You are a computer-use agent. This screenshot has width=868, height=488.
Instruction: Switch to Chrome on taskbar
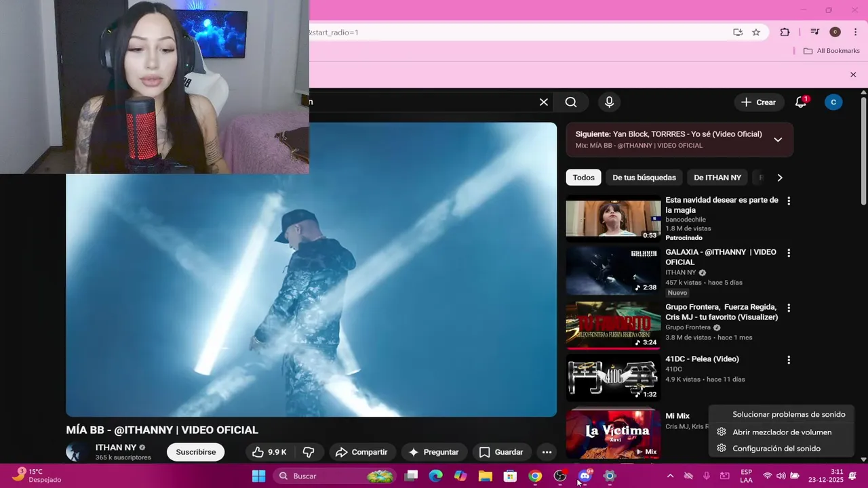click(x=535, y=476)
